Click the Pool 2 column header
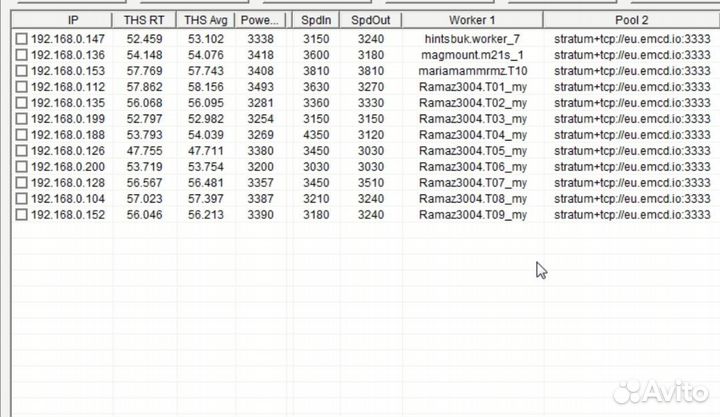Screen dimensions: 720x417 pyautogui.click(x=631, y=20)
